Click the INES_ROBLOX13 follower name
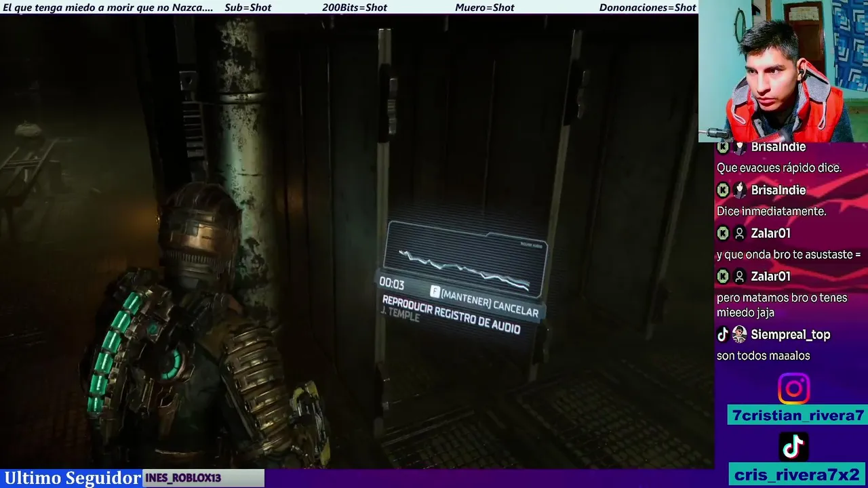 coord(183,478)
